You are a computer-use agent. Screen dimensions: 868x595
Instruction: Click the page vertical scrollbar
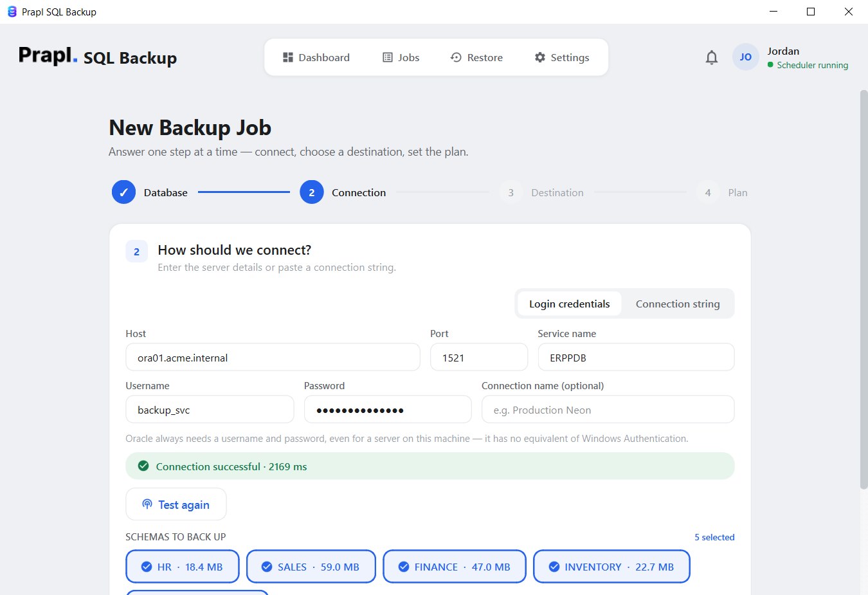coord(863,289)
